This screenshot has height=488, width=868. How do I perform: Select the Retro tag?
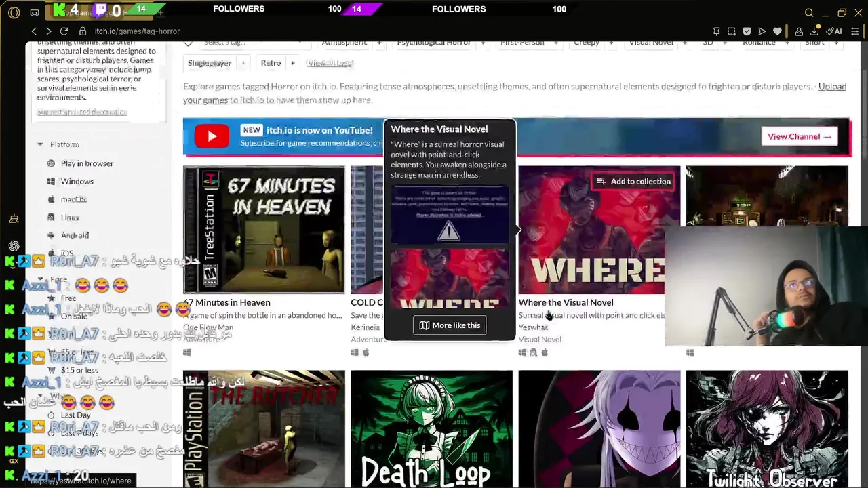tap(271, 63)
